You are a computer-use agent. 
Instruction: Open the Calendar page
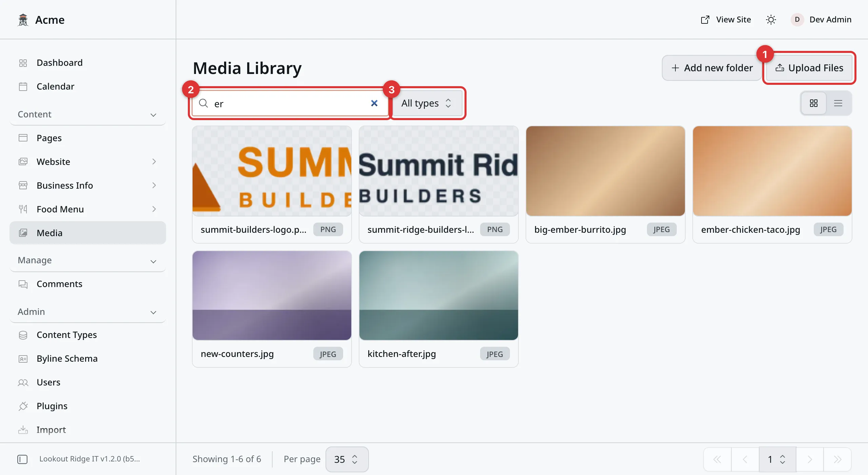pos(87,87)
